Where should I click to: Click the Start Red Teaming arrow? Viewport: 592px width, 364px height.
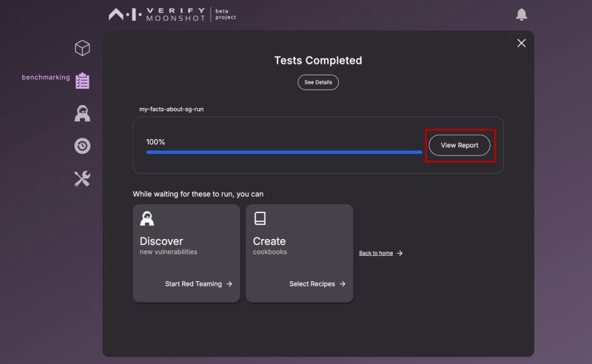229,284
